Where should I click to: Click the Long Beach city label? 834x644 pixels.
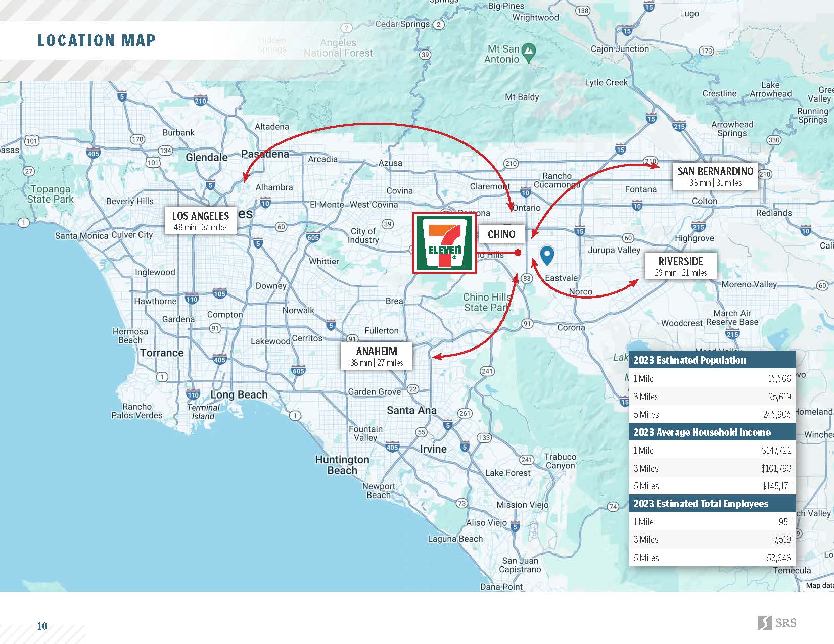(x=239, y=395)
